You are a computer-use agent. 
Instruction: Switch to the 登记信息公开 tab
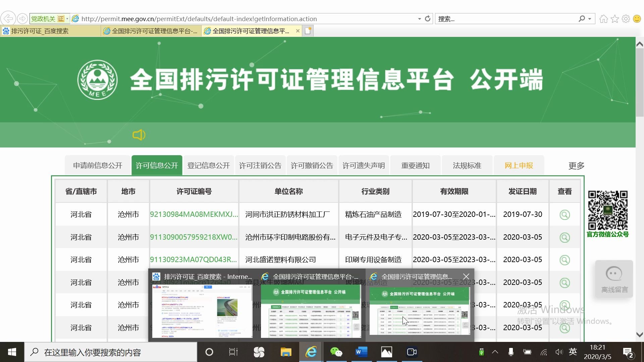[x=208, y=165]
